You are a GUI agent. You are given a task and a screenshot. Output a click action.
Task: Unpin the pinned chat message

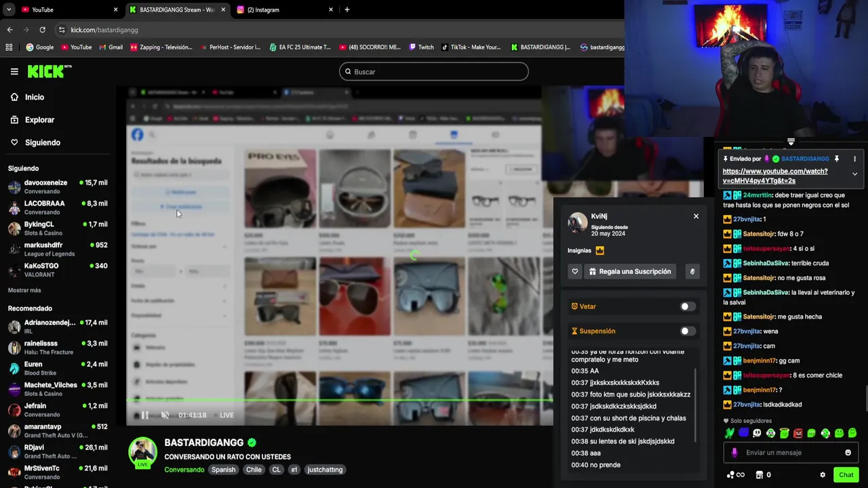click(x=837, y=159)
